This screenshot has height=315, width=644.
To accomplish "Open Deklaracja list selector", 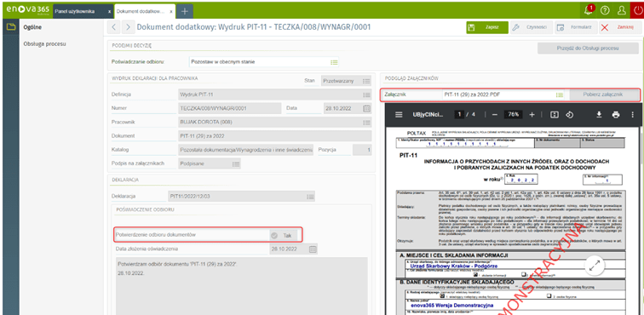I will tap(311, 197).
